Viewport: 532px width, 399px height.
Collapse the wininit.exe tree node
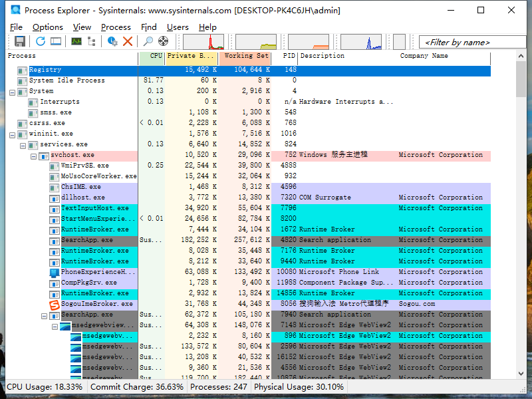point(12,135)
